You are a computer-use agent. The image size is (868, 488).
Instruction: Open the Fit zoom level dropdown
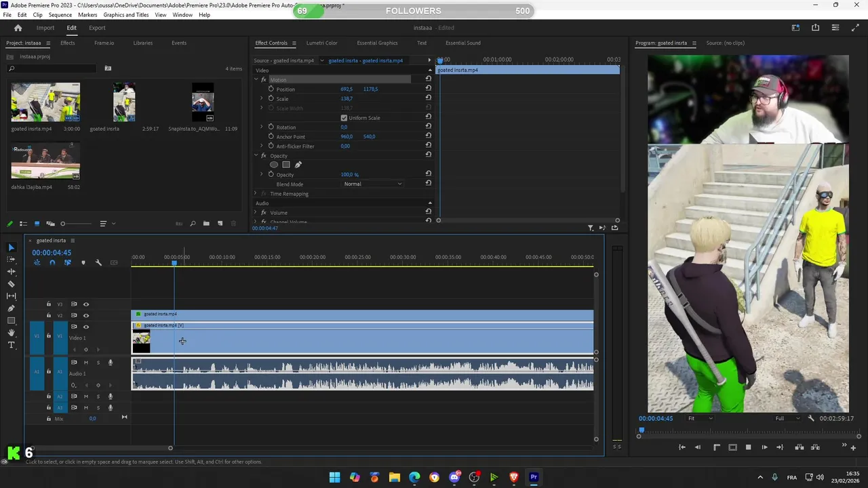701,418
